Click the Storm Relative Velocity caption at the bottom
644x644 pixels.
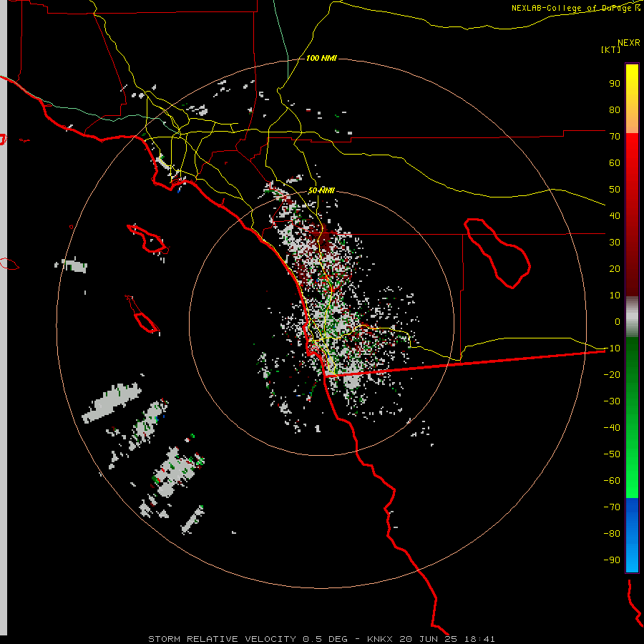click(x=321, y=639)
